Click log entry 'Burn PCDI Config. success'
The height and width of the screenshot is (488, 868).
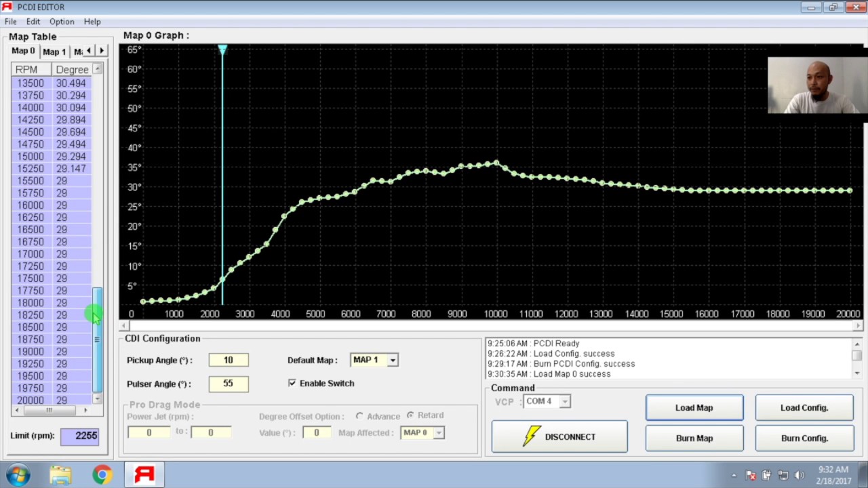pos(561,364)
